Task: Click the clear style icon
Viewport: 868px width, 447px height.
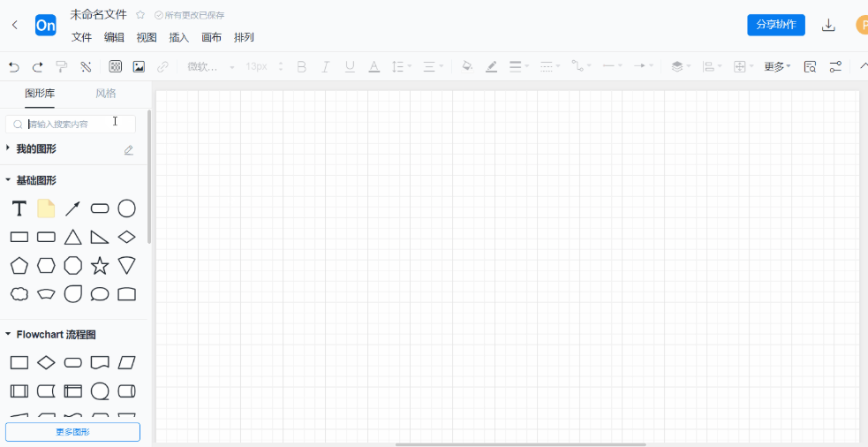Action: click(86, 67)
